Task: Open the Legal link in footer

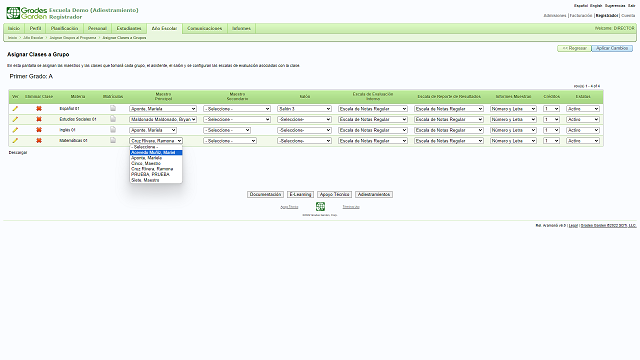Action: 573,225
